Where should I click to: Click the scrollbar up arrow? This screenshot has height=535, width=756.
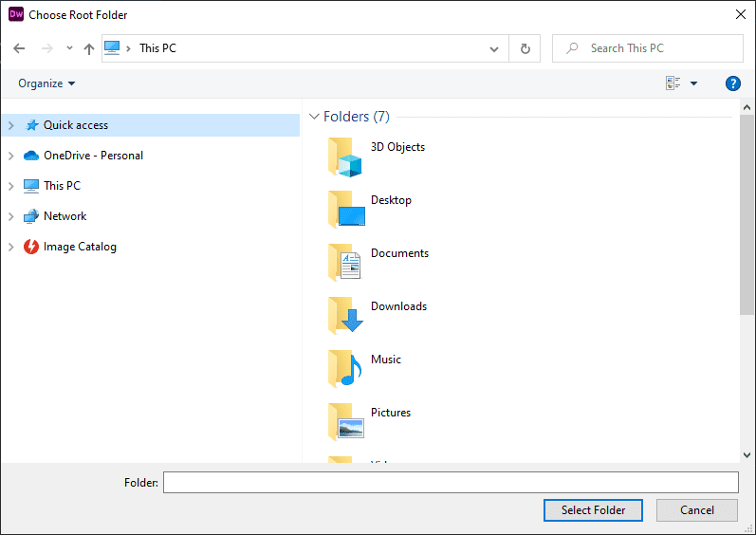747,107
